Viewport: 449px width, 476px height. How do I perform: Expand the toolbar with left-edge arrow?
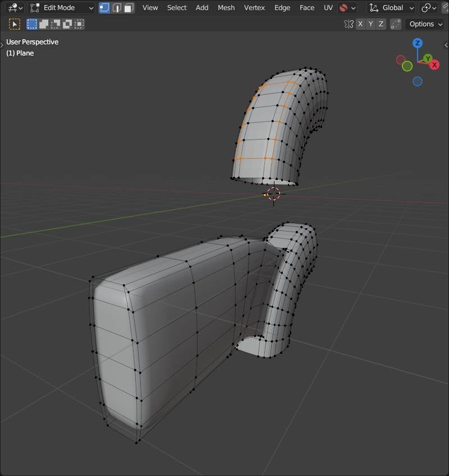pos(2,45)
